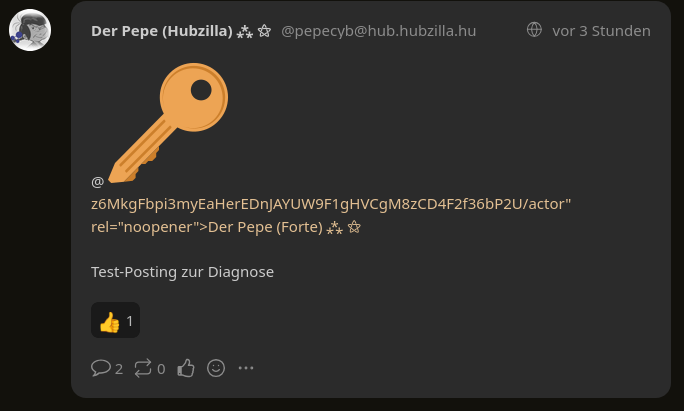Open the smiley emoji reaction picker

pyautogui.click(x=215, y=368)
